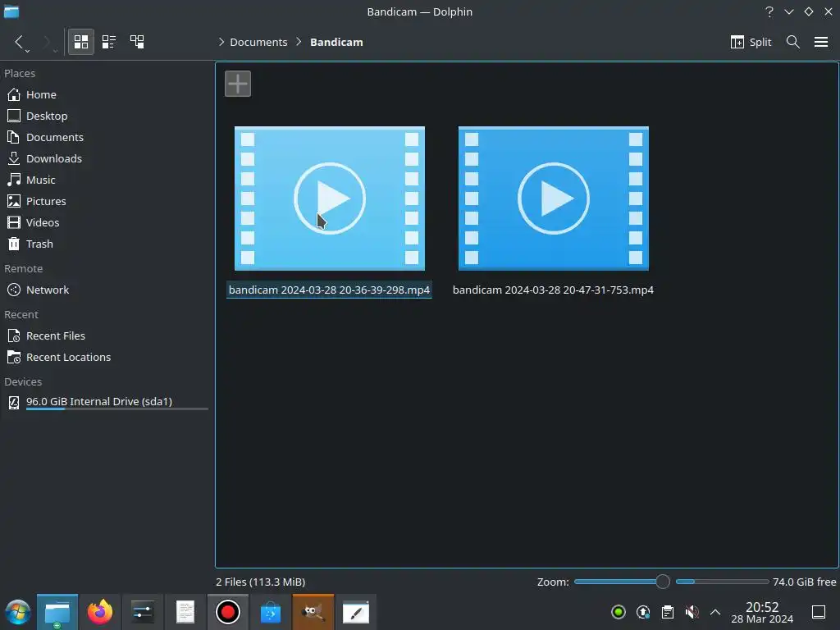Click the green recording tray indicator
The height and width of the screenshot is (630, 840).
point(619,612)
